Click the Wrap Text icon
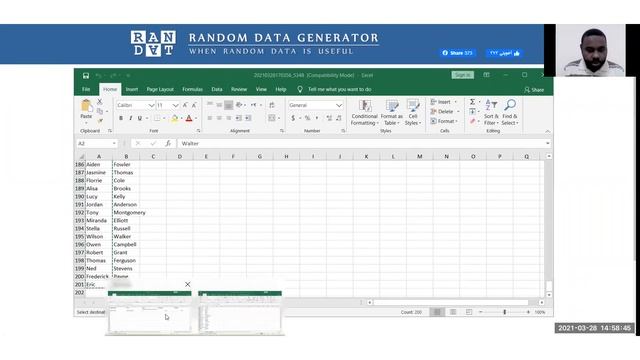The height and width of the screenshot is (360, 640). 272,105
